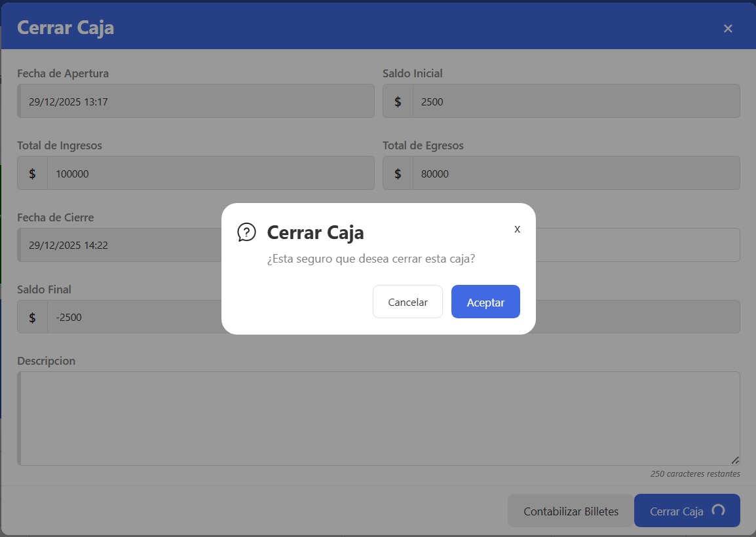The height and width of the screenshot is (537, 756).
Task: Click the dollar icon beside Saldo Final
Action: click(x=32, y=318)
